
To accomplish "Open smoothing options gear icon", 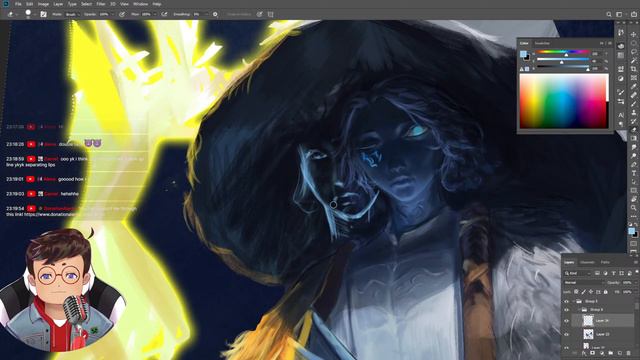I will click(215, 14).
